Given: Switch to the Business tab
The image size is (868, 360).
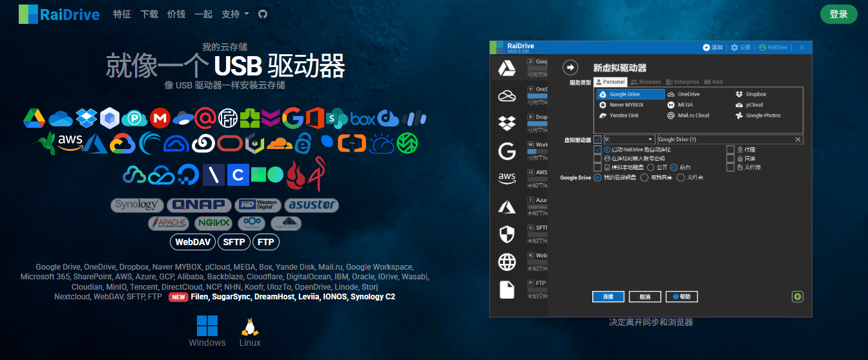Looking at the screenshot, I should point(645,82).
